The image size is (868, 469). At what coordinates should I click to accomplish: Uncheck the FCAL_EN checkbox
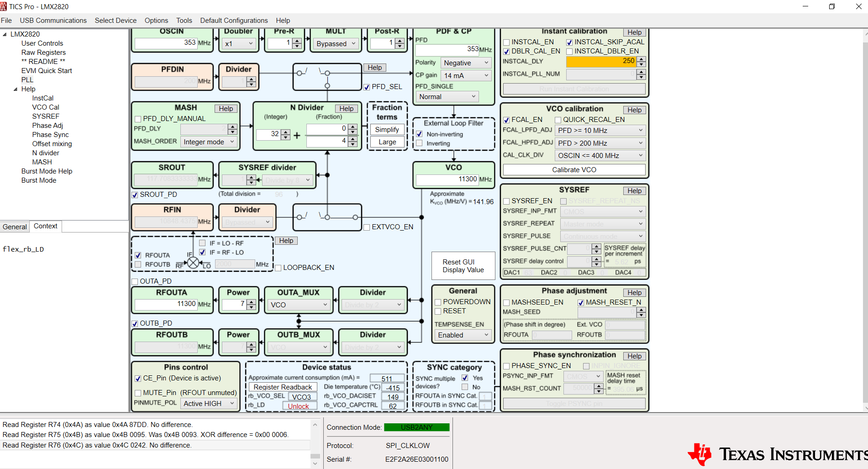click(x=506, y=120)
